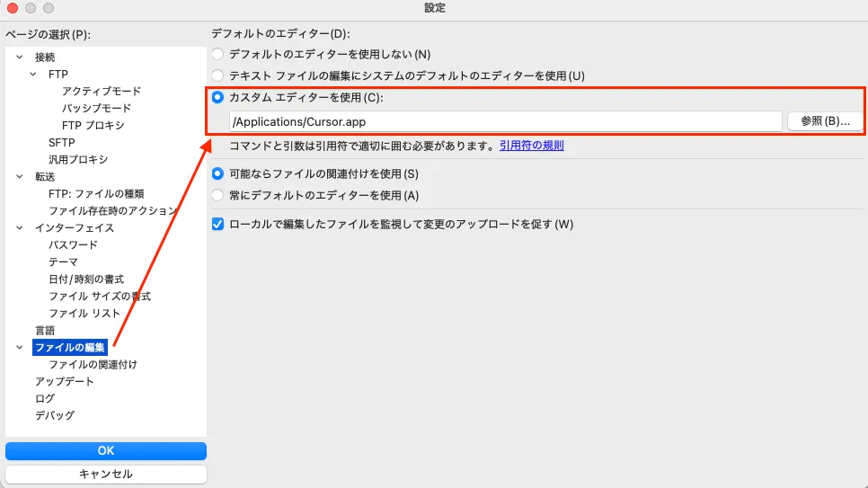This screenshot has height=488, width=868.
Task: Select ファイルの関連付け page
Action: (93, 365)
